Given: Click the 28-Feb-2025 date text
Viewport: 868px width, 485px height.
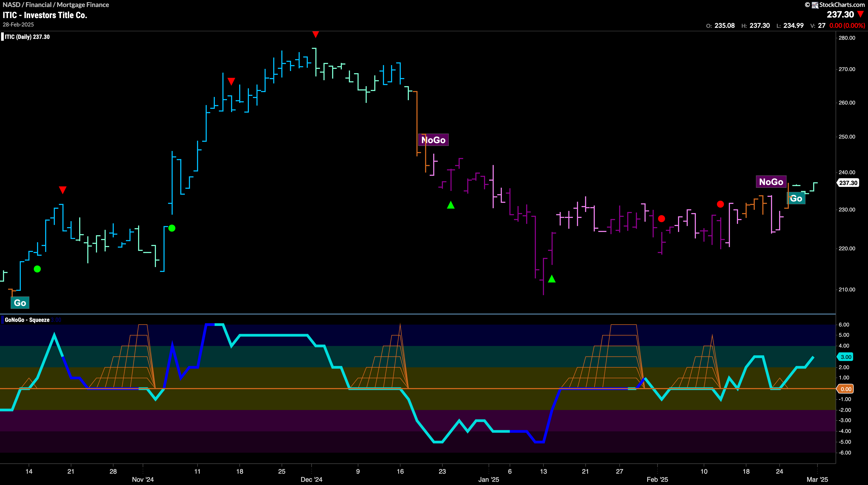Looking at the screenshot, I should [x=18, y=25].
